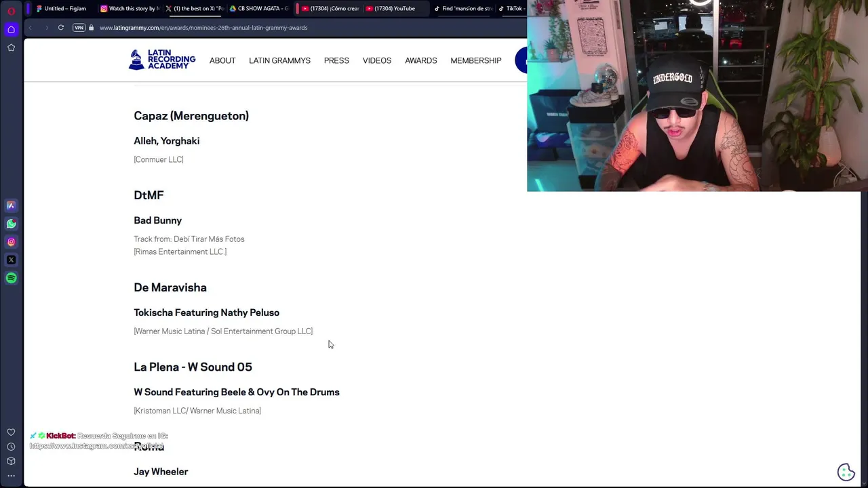868x488 pixels.
Task: Click the blue button beside MEMBERSHIP
Action: (x=521, y=60)
